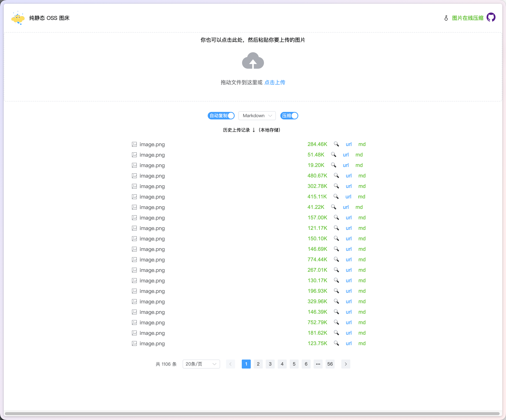Click the key settings icon
Image resolution: width=506 pixels, height=420 pixels.
point(446,18)
